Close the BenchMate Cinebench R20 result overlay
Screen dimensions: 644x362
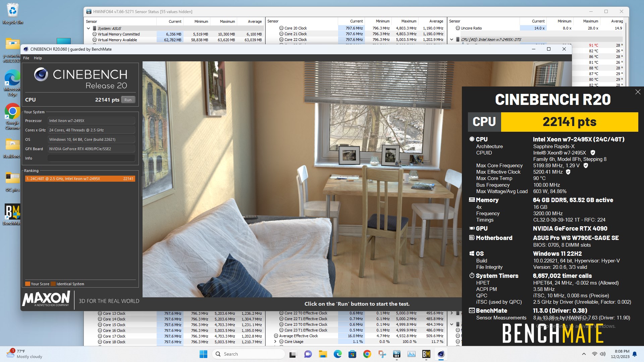click(638, 92)
